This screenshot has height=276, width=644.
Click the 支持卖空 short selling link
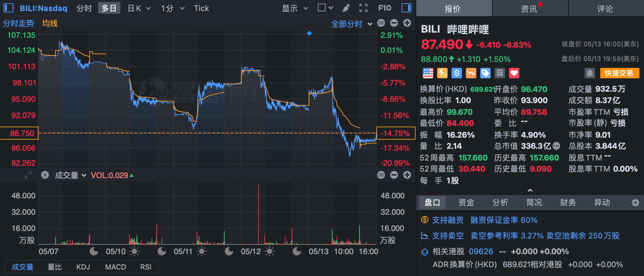448,236
